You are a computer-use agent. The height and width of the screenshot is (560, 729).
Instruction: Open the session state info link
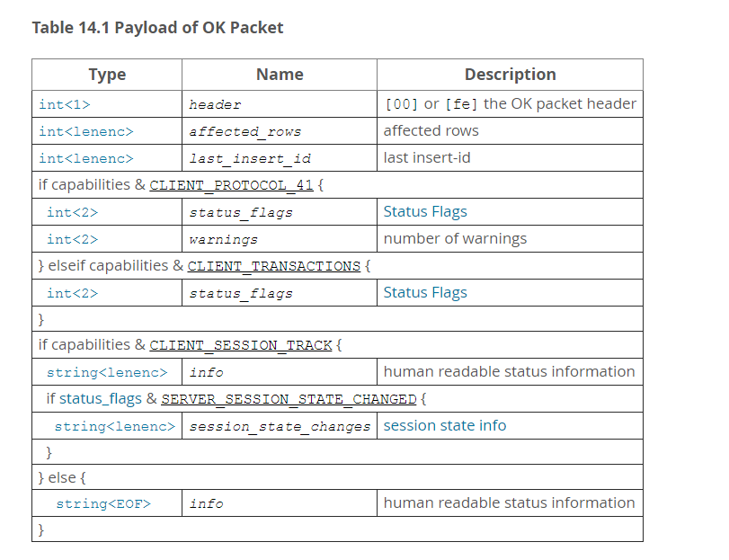pyautogui.click(x=445, y=426)
